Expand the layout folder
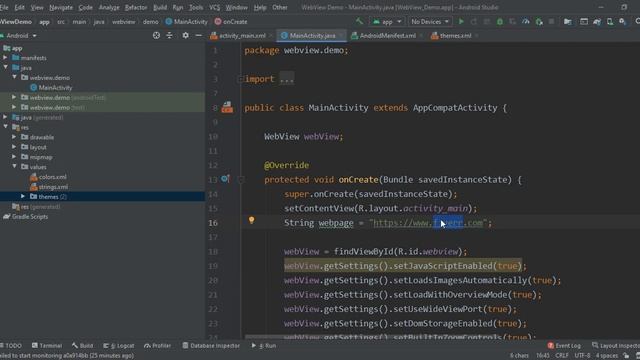The image size is (640, 360). tap(14, 147)
